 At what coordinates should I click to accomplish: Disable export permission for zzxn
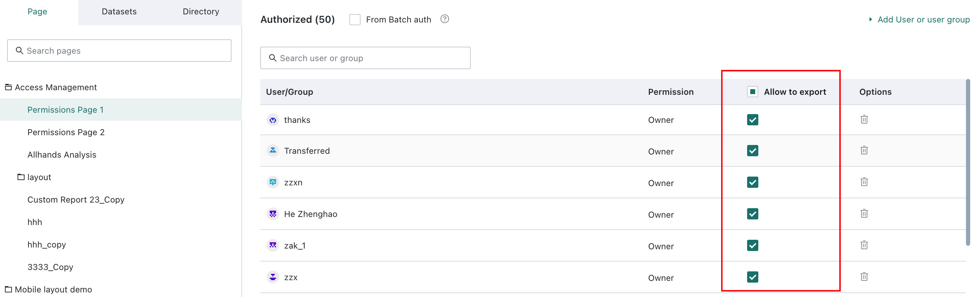(752, 183)
